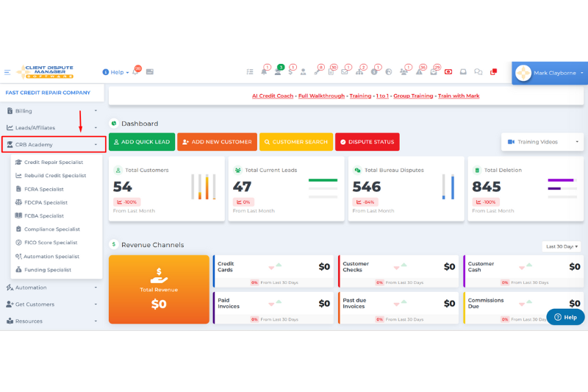The width and height of the screenshot is (588, 392).
Task: Open the chat bubbles icon
Action: point(478,71)
